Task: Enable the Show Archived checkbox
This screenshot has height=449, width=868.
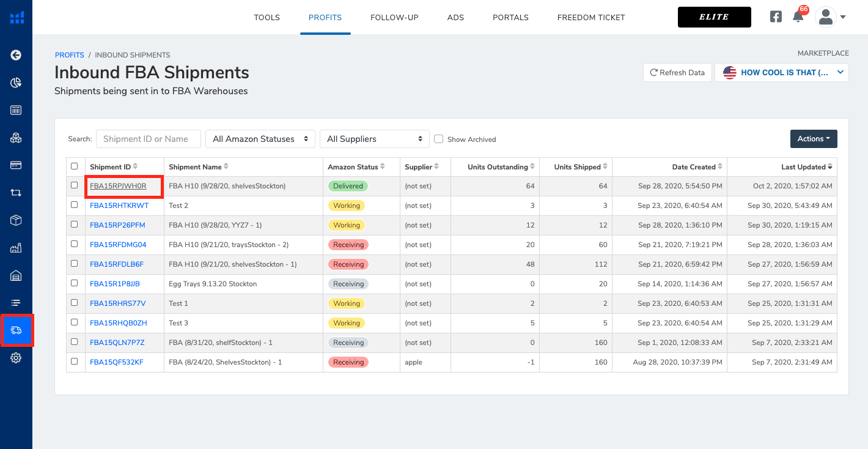Action: coord(438,139)
